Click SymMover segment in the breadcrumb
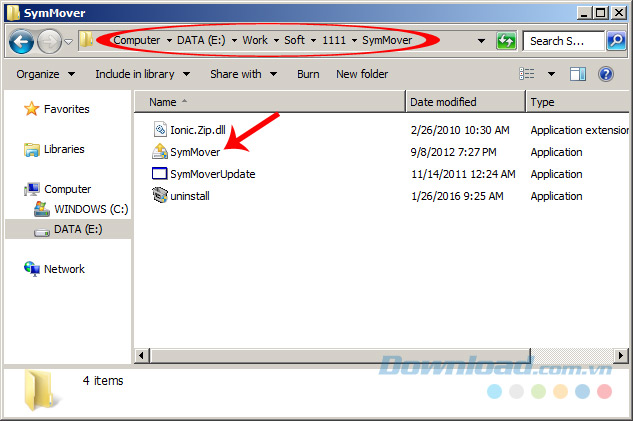Image resolution: width=633 pixels, height=421 pixels. pos(387,40)
